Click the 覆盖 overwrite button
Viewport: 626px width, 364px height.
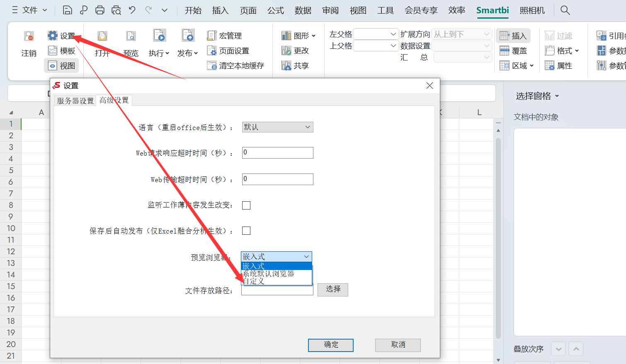pyautogui.click(x=513, y=51)
